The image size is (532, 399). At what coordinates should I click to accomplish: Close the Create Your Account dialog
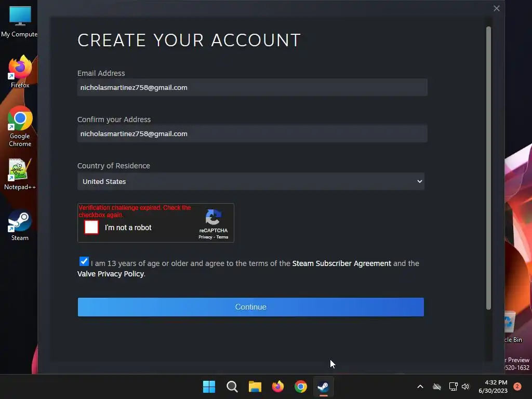(496, 8)
